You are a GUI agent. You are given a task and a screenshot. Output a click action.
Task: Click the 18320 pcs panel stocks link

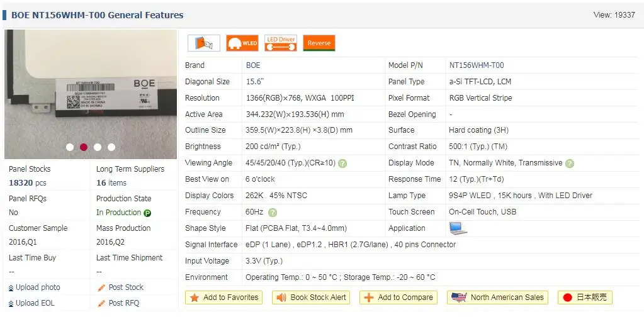pyautogui.click(x=28, y=183)
